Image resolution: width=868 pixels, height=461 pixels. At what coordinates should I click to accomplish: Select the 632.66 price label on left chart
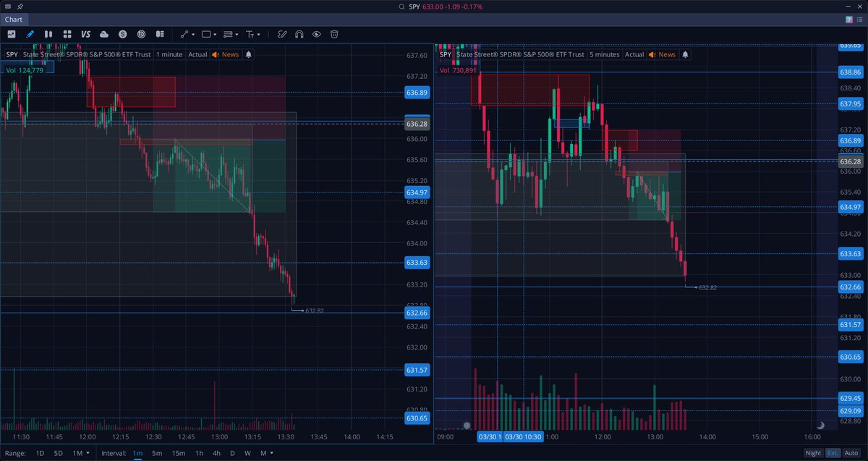417,313
